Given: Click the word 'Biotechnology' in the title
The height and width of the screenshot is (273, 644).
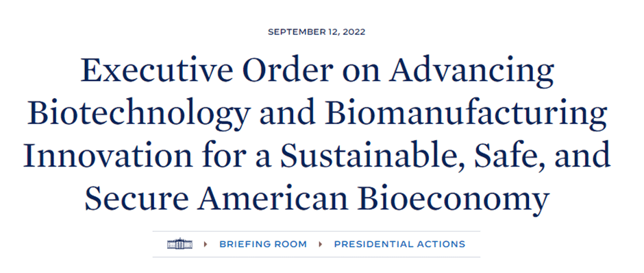Looking at the screenshot, I should (139, 113).
